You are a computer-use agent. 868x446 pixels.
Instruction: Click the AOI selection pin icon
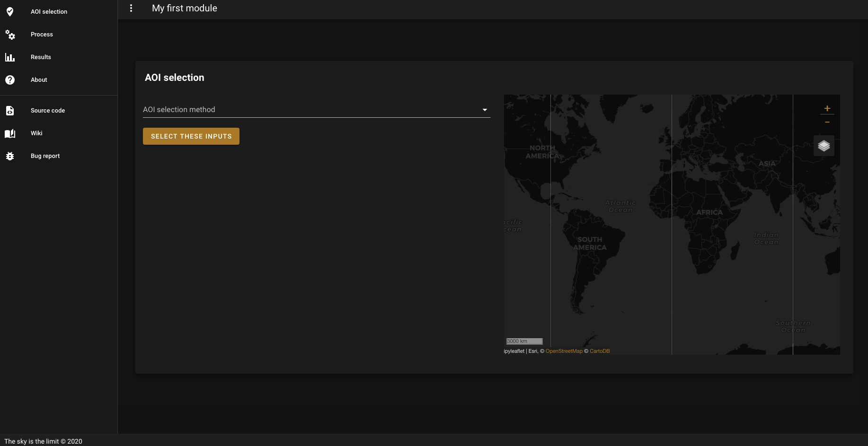coord(10,11)
